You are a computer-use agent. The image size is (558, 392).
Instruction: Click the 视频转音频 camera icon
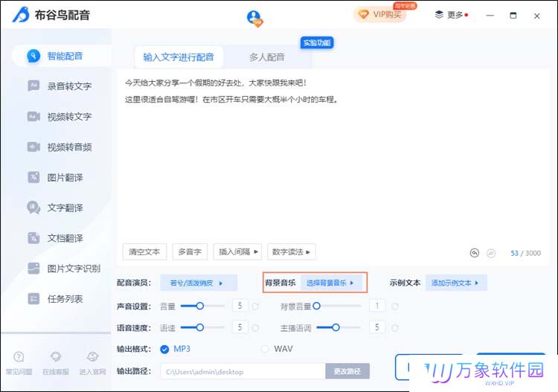(33, 147)
